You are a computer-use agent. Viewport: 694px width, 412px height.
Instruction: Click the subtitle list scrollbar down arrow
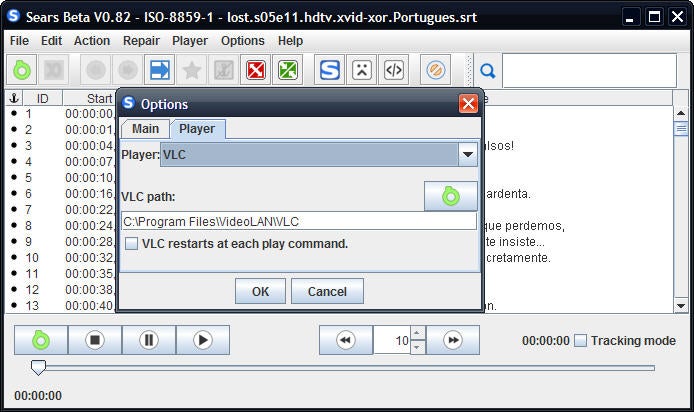pos(681,305)
